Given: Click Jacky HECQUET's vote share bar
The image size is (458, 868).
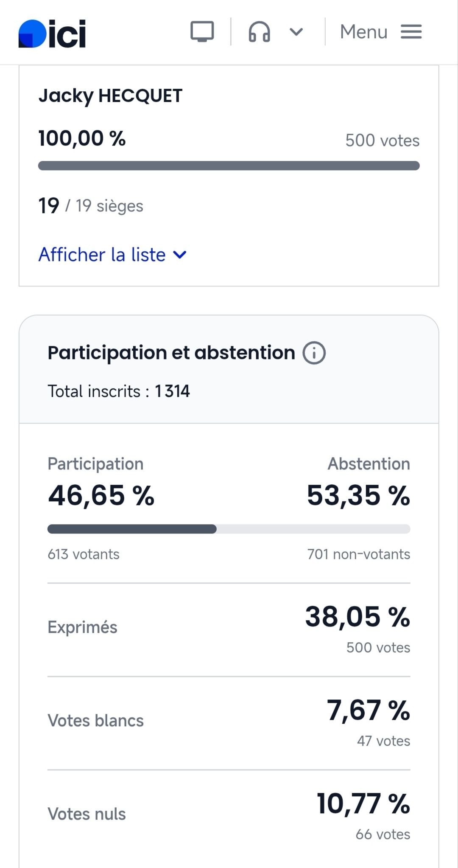Looking at the screenshot, I should 229,166.
